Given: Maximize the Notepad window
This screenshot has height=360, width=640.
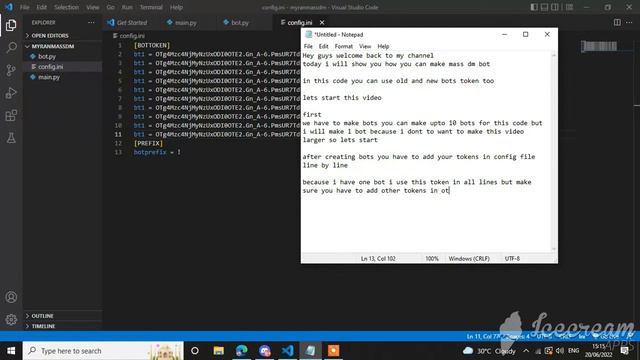Looking at the screenshot, I should 526,35.
